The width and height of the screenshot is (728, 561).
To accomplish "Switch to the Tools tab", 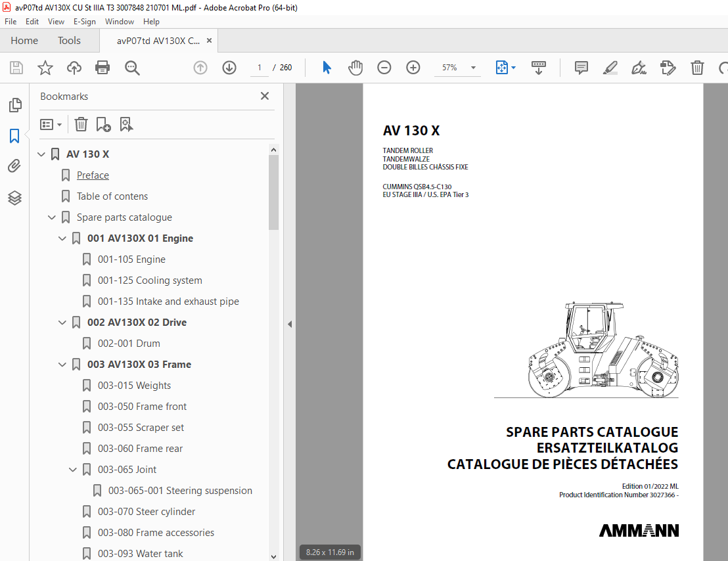I will [69, 40].
